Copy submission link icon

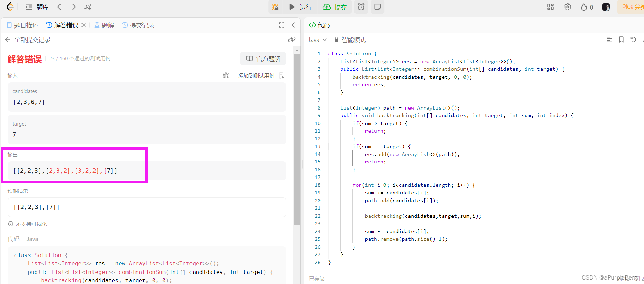pos(292,39)
